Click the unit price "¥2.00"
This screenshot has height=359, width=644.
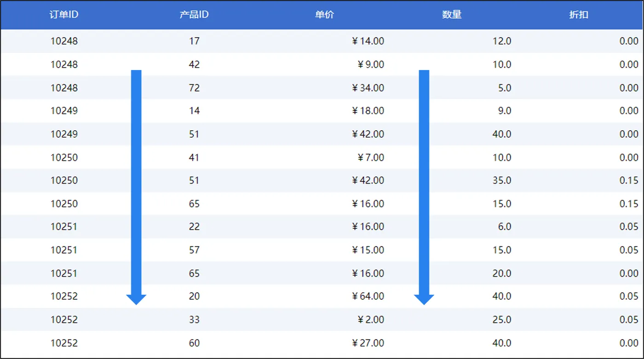(370, 319)
